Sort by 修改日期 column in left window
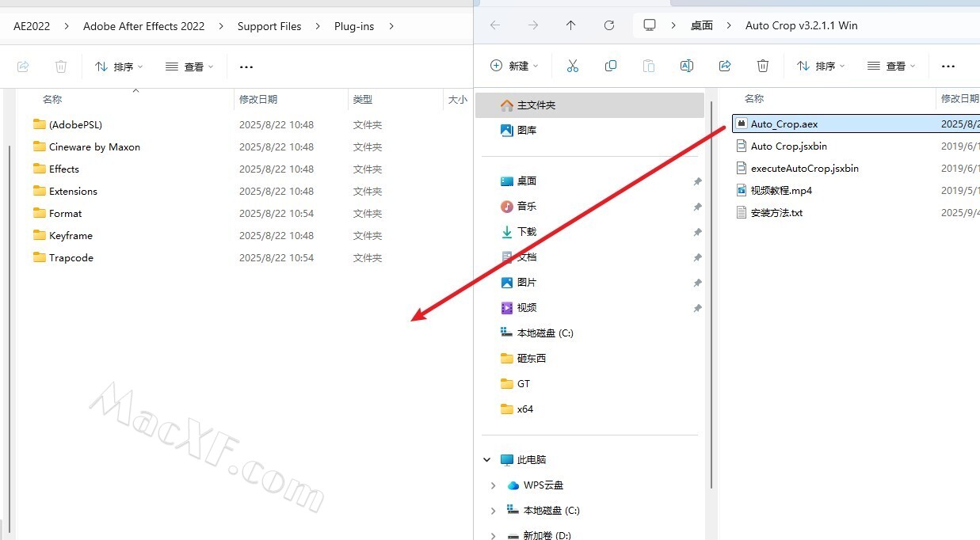 coord(258,99)
